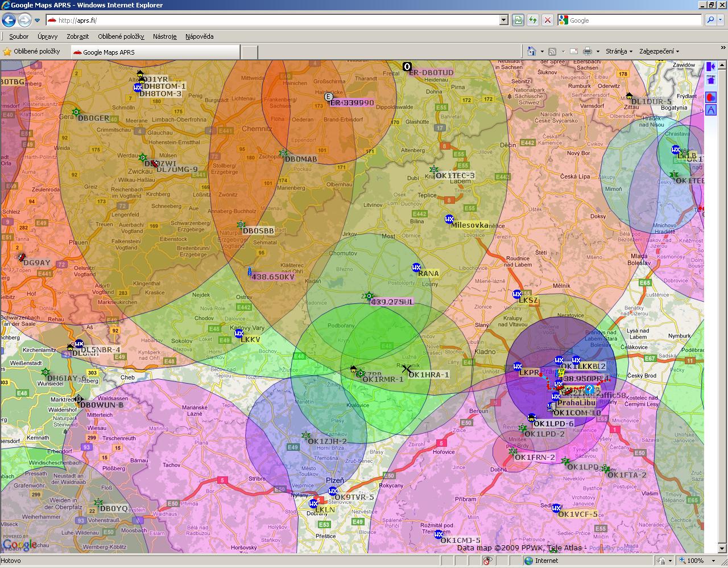Click the blue A icon in map sidebar
The width and height of the screenshot is (728, 568).
pos(711,110)
